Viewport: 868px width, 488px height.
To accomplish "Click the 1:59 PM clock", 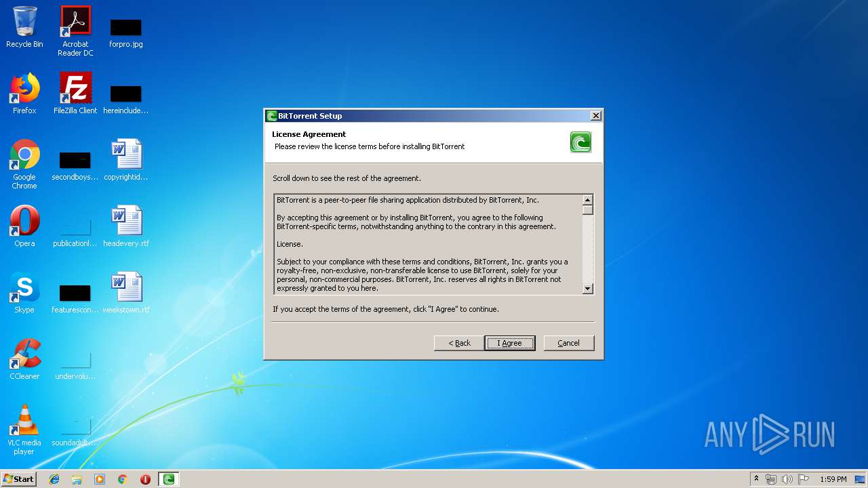I will coord(833,479).
